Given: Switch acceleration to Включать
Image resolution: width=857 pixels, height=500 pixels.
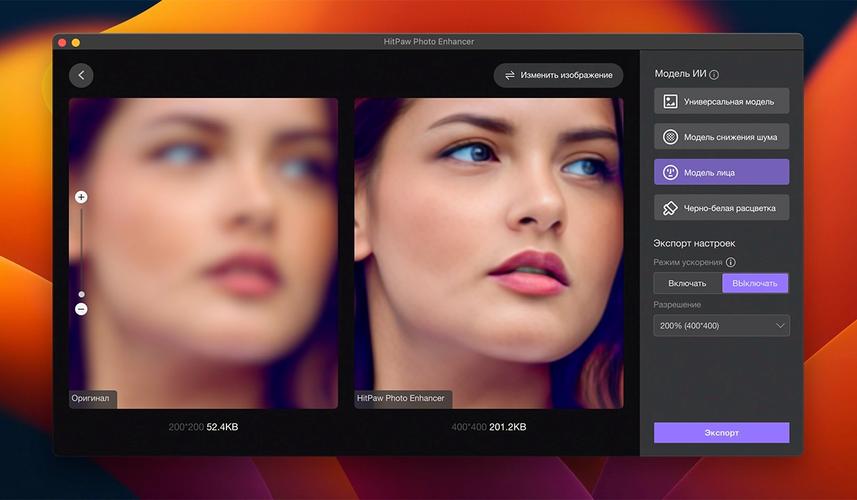Looking at the screenshot, I should click(x=688, y=283).
